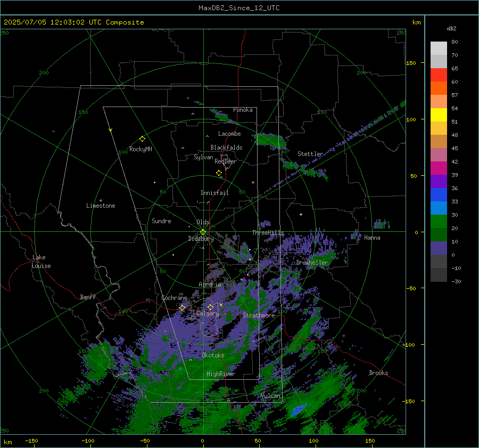Image resolution: width=479 pixels, height=448 pixels.
Task: Click the Sylvan label
Action: 203,157
